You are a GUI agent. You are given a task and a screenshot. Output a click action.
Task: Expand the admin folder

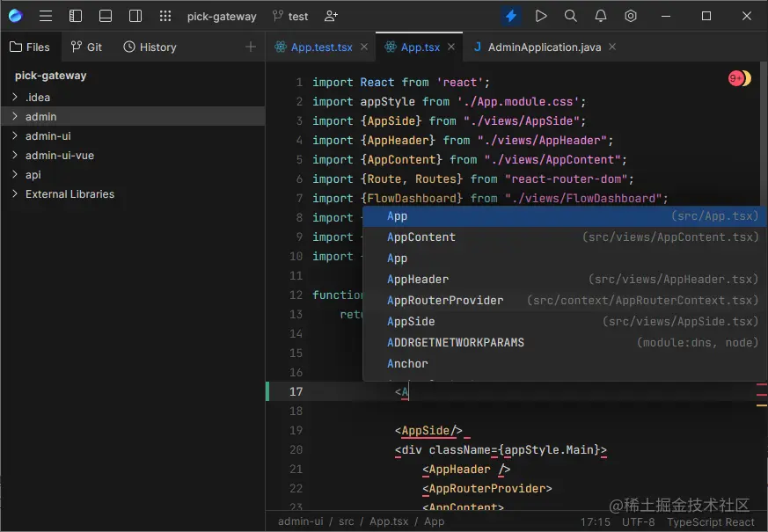click(15, 116)
